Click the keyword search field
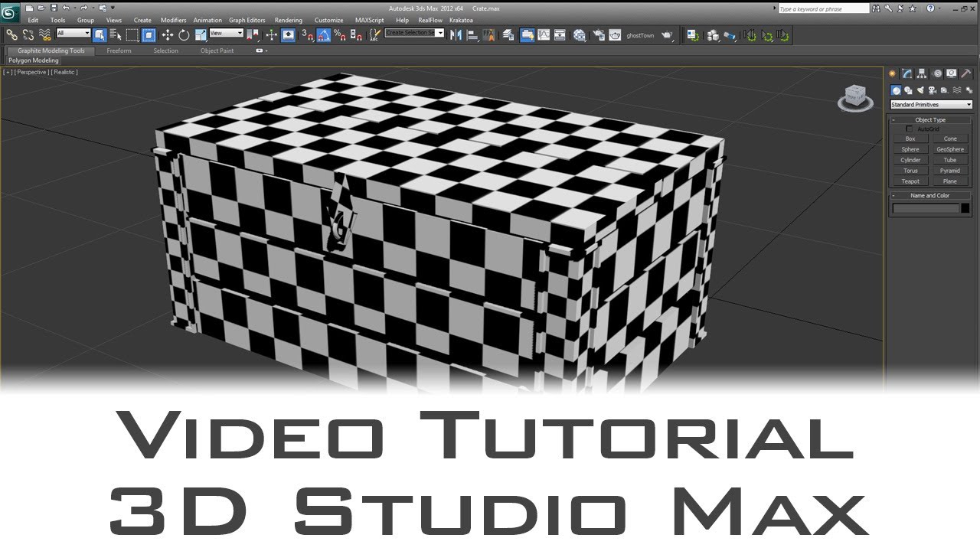 pyautogui.click(x=824, y=9)
